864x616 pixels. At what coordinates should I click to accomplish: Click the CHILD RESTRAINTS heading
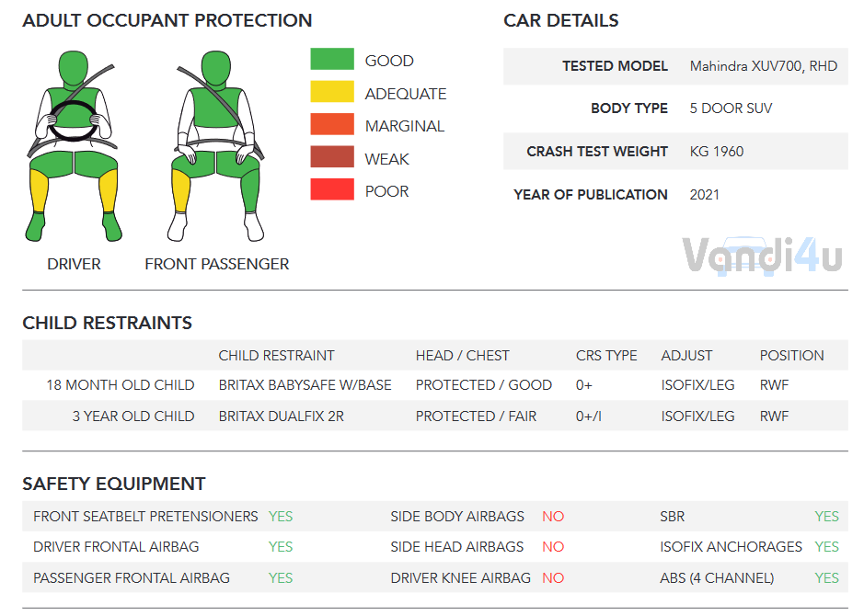[x=107, y=323]
